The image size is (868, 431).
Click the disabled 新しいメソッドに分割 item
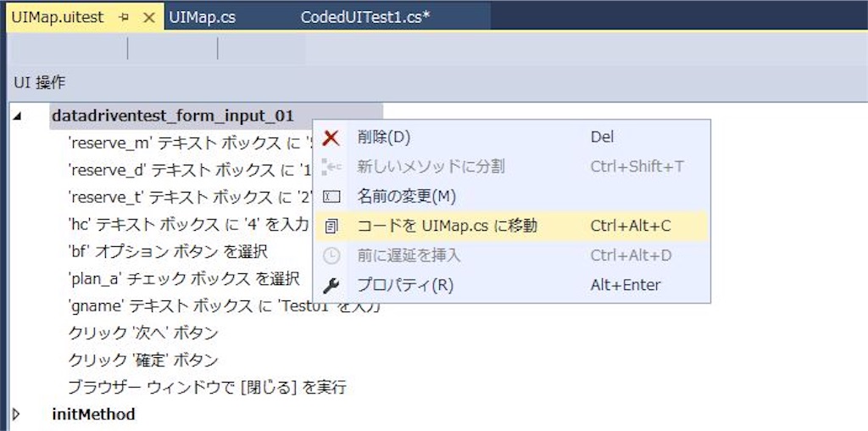point(512,166)
